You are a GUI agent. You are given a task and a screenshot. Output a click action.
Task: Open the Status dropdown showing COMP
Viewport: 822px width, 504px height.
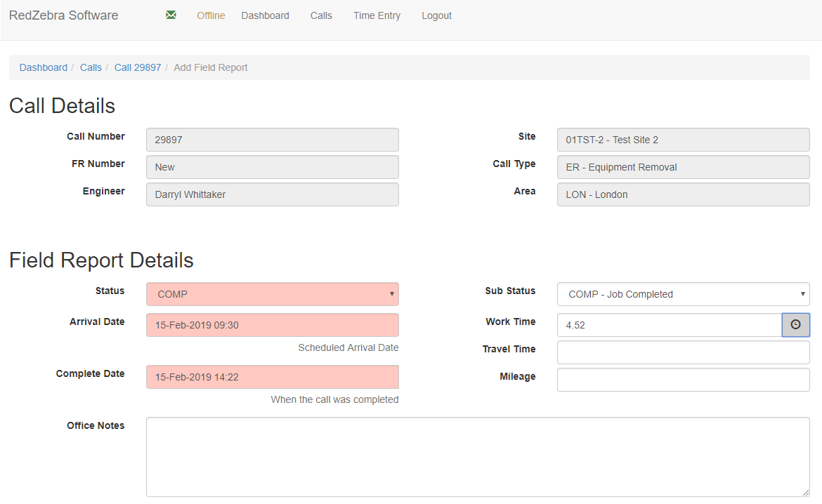(x=272, y=294)
